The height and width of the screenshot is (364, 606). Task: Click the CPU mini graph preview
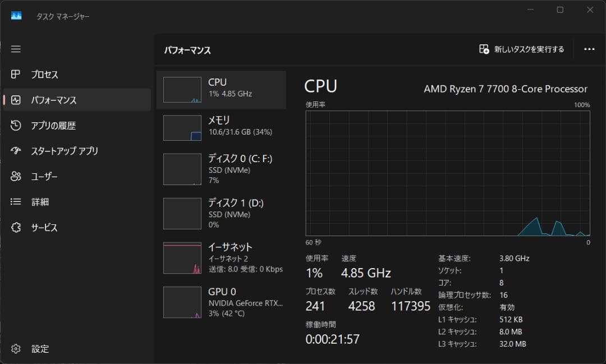[182, 89]
